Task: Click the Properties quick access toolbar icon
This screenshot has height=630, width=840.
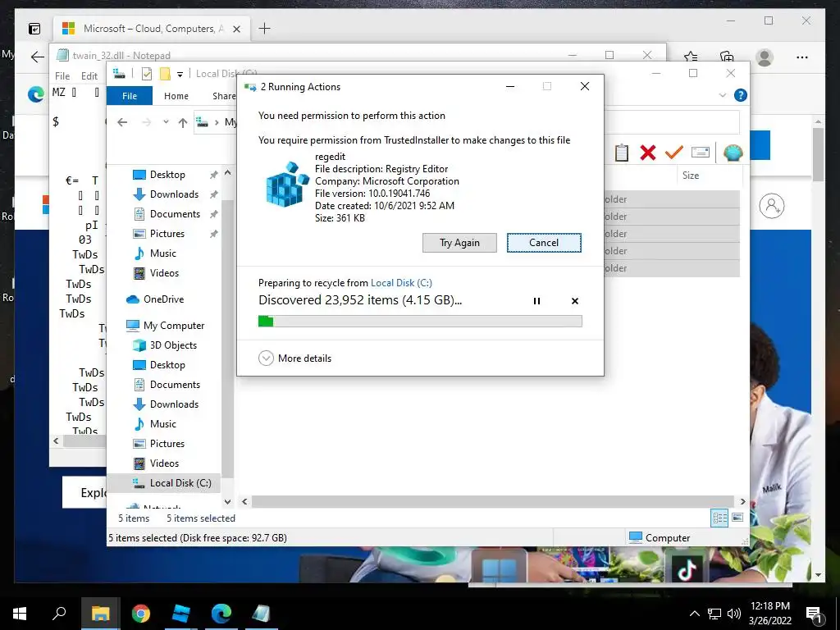Action: [x=146, y=74]
